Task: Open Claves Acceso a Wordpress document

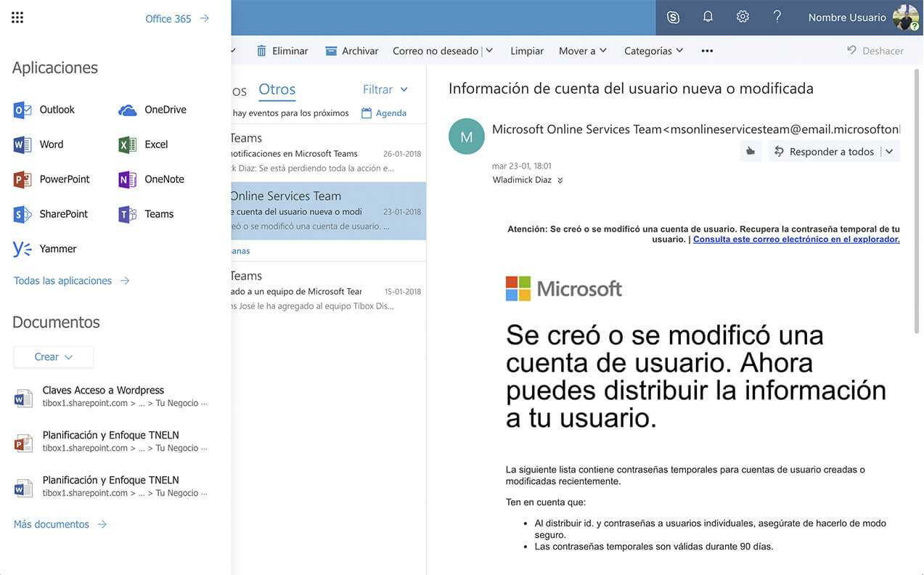Action: 111,396
